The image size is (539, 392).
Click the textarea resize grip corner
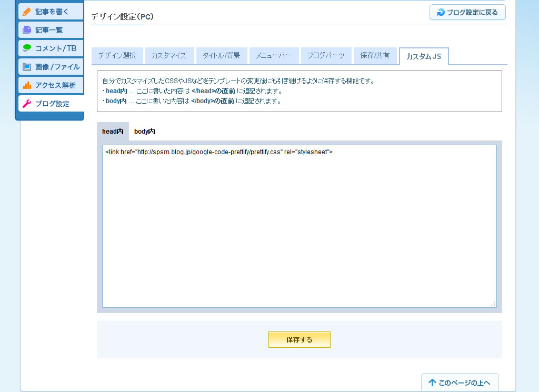tap(493, 304)
